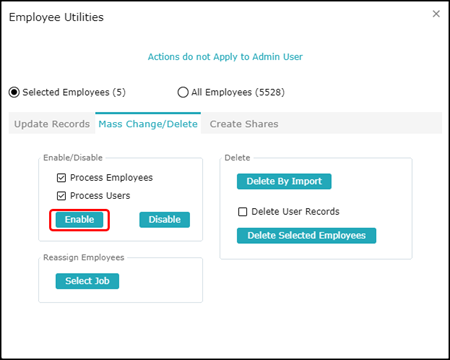
Task: Click the Enable button
Action: [79, 220]
